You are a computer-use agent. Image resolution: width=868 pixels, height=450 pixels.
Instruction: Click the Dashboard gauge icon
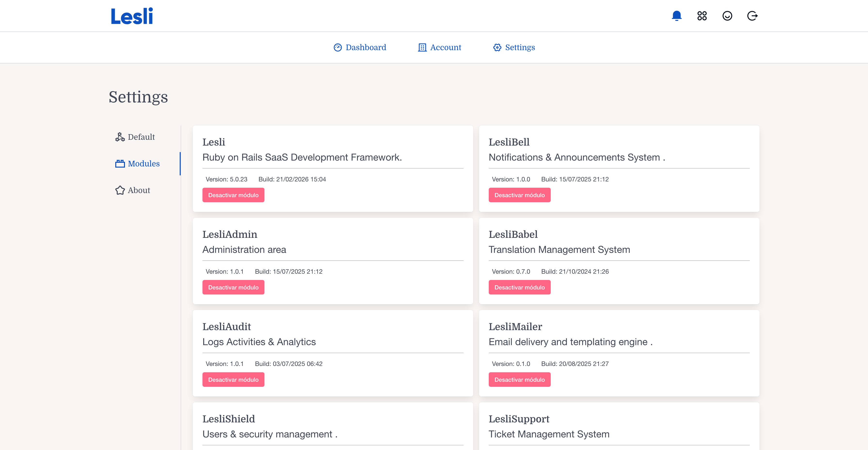338,47
